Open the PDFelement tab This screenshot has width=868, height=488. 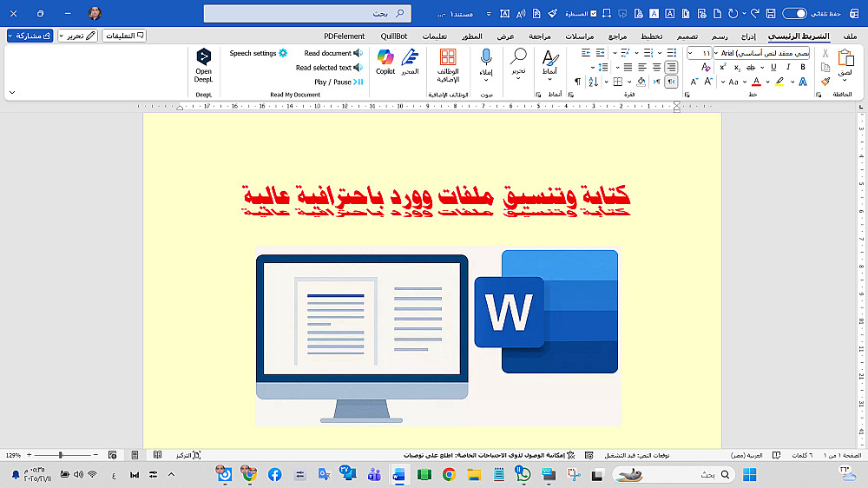click(345, 36)
